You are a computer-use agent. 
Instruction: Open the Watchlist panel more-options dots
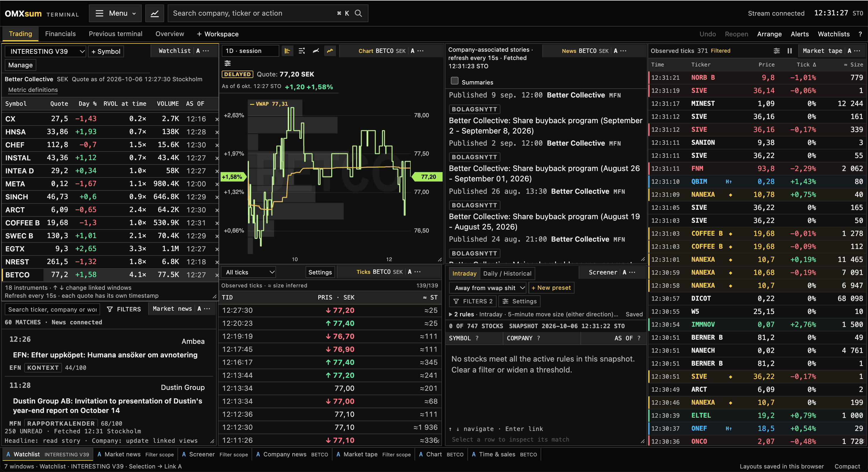[x=206, y=51]
